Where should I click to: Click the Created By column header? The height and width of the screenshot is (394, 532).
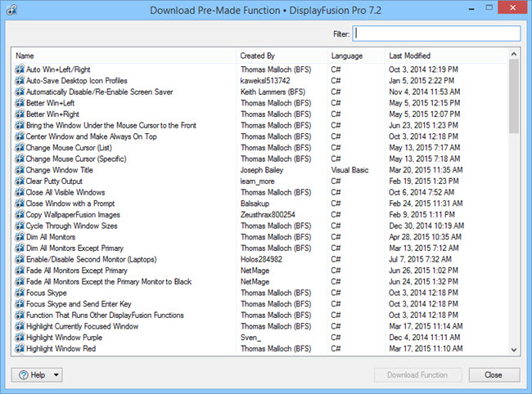[x=282, y=56]
